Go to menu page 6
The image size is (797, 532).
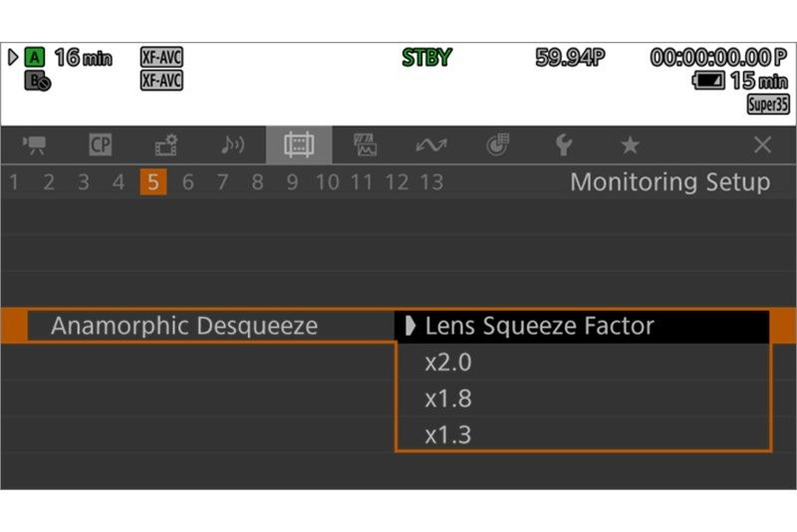(188, 182)
